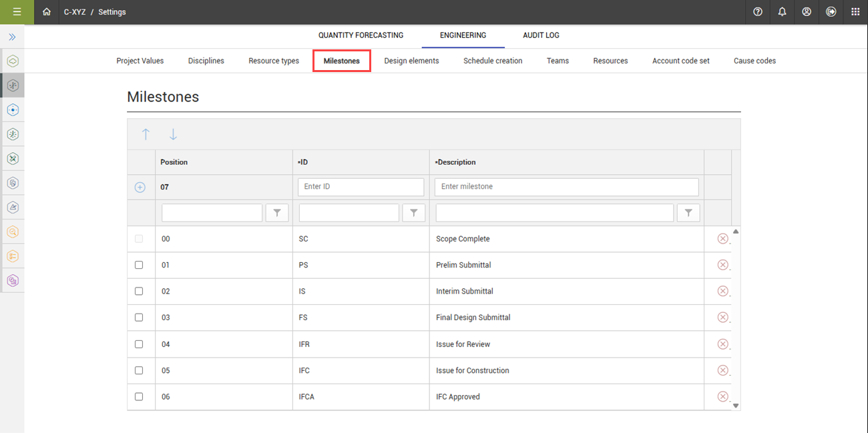
Task: Go to the home icon
Action: pyautogui.click(x=46, y=12)
